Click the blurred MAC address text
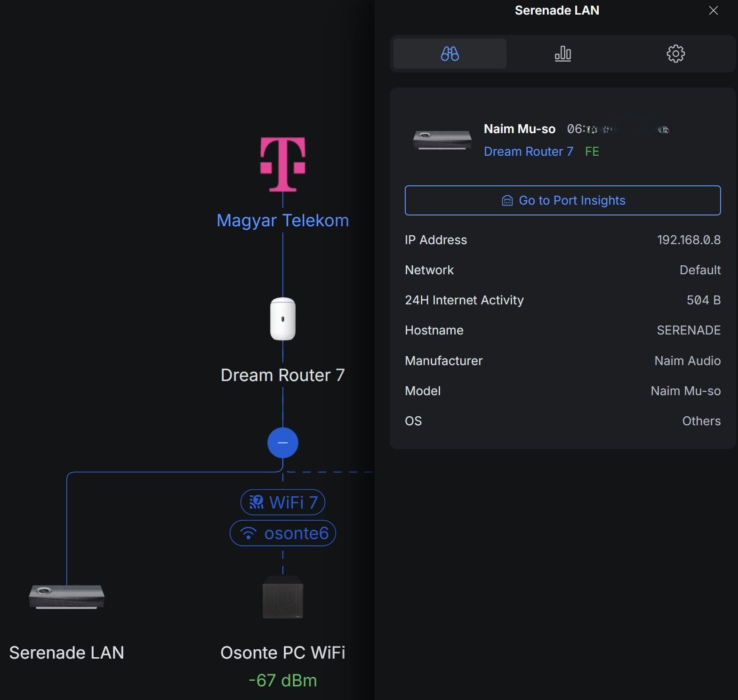Viewport: 738px width, 700px height. coord(618,129)
